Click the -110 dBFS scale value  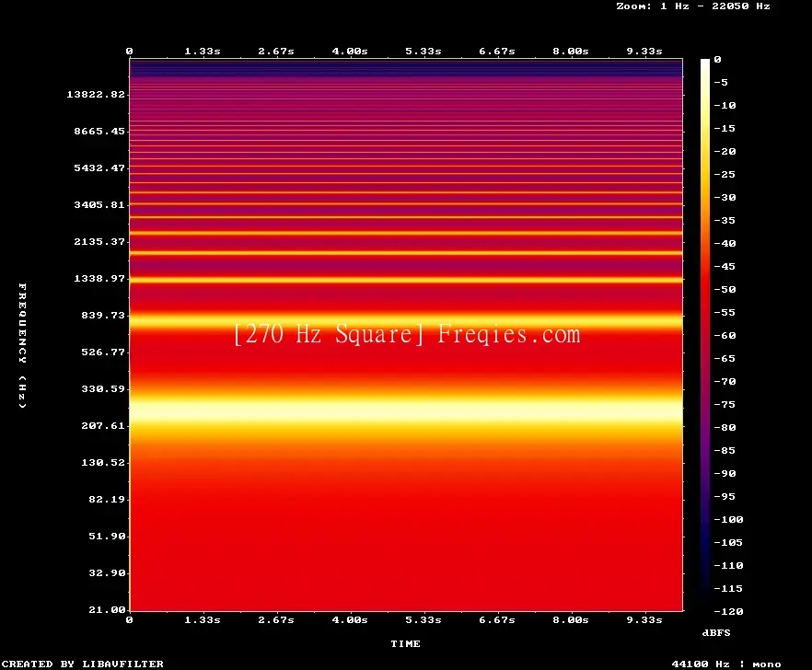tap(728, 565)
